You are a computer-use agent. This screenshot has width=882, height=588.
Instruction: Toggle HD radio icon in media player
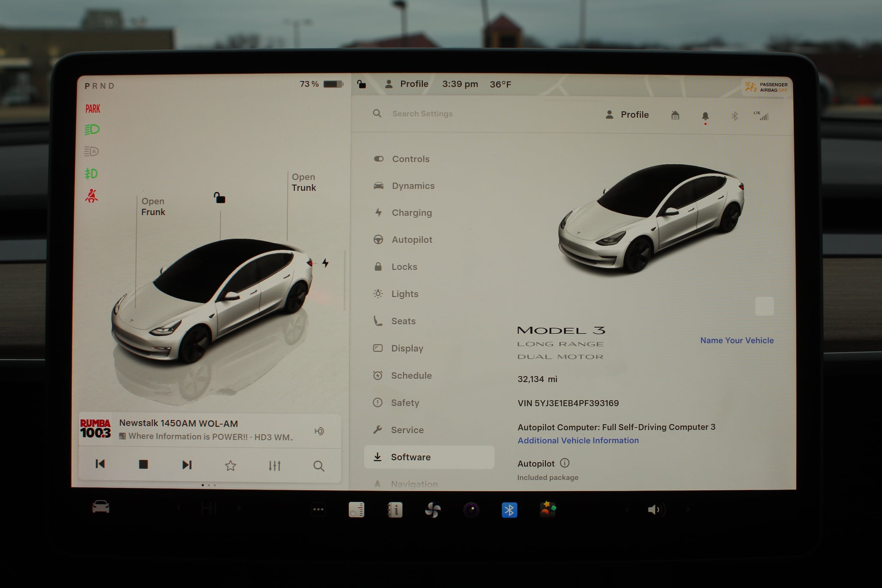(319, 431)
